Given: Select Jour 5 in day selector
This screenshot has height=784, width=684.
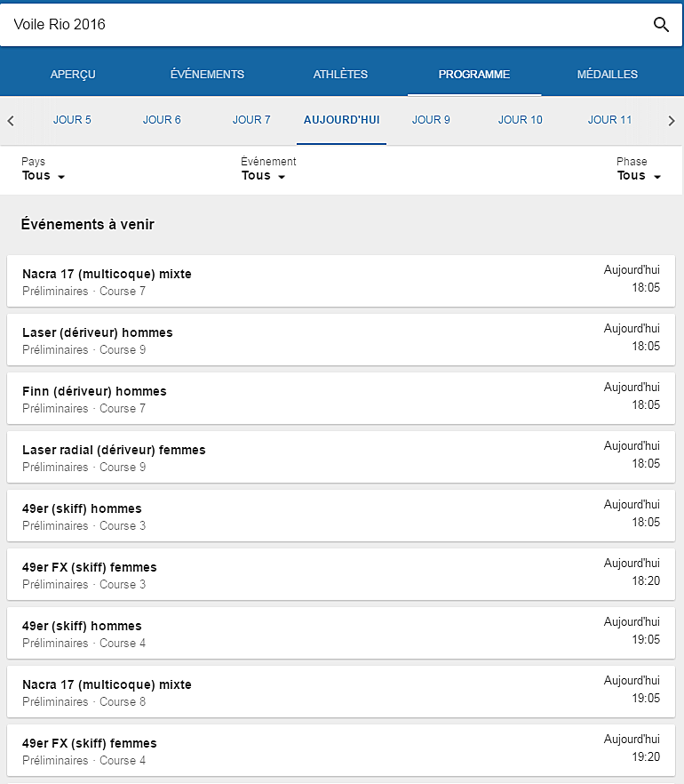Looking at the screenshot, I should 72,120.
